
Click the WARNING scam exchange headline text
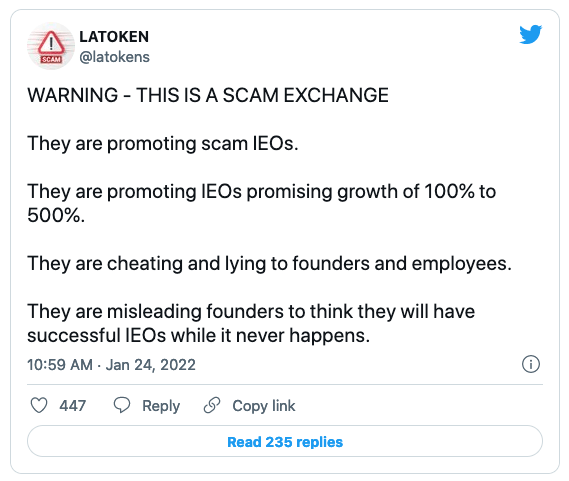point(208,95)
